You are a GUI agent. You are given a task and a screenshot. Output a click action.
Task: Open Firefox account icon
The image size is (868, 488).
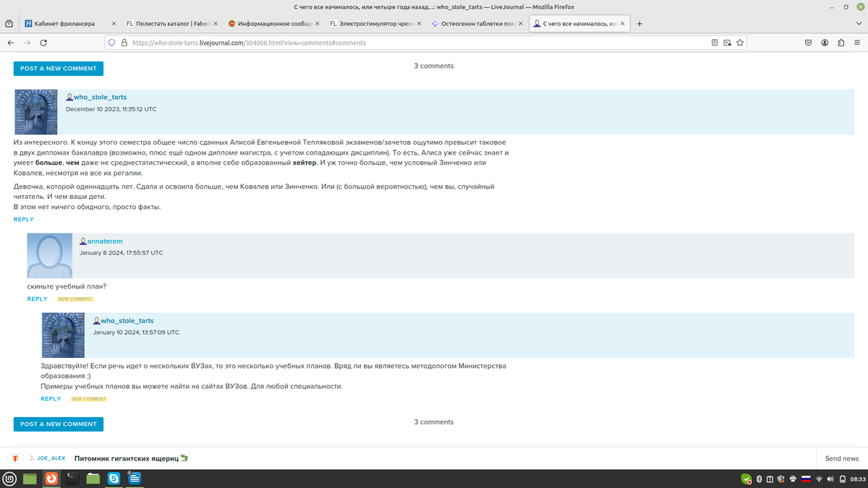(825, 43)
